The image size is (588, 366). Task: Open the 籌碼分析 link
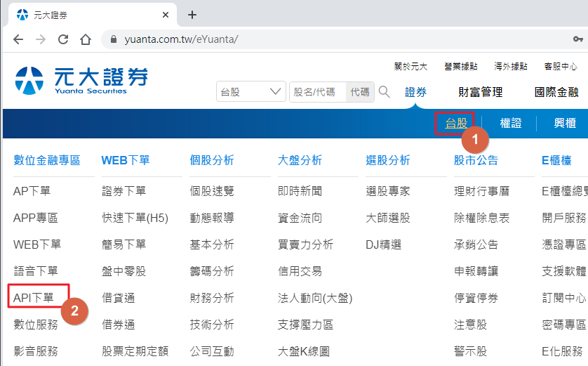pyautogui.click(x=212, y=271)
